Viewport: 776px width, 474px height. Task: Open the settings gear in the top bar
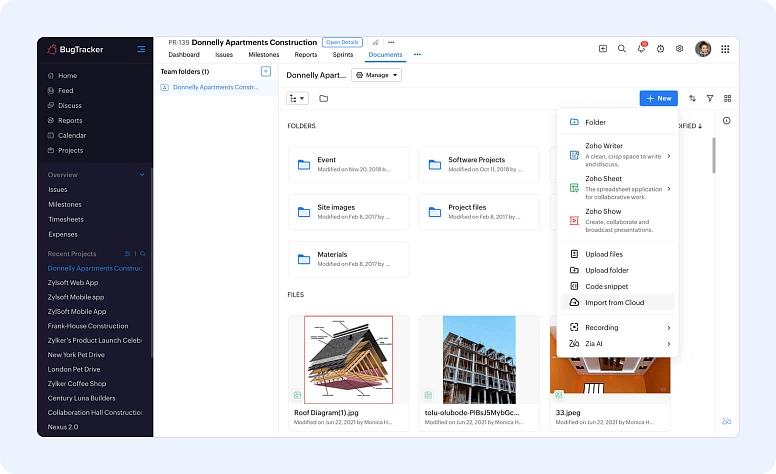point(679,48)
